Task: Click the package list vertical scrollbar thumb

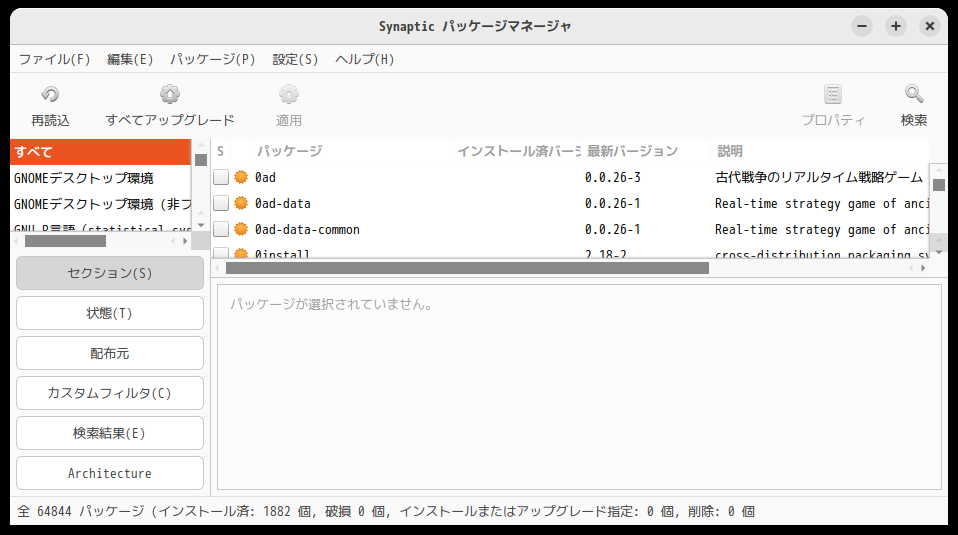Action: (939, 185)
